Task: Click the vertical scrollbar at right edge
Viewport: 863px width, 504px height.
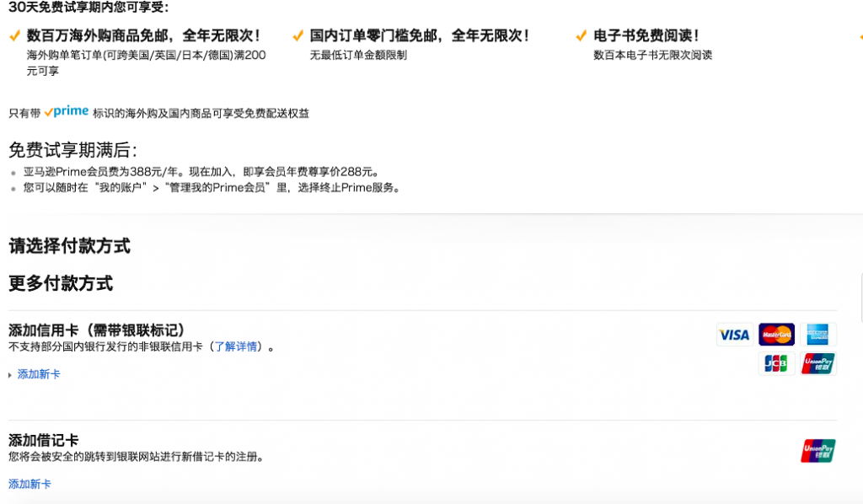Action: coord(860,298)
